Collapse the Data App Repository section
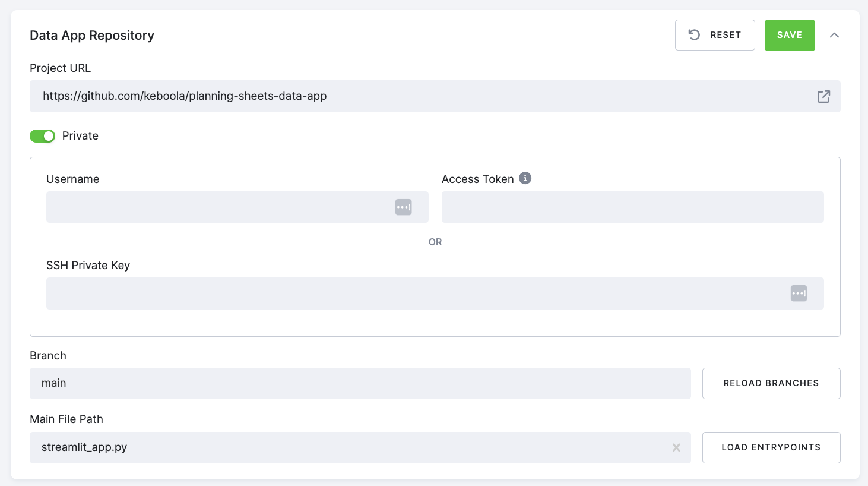The height and width of the screenshot is (486, 868). [x=835, y=35]
